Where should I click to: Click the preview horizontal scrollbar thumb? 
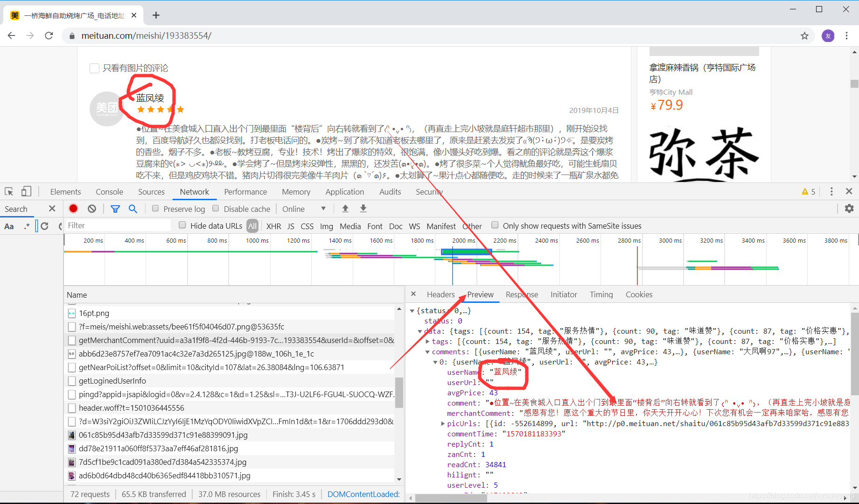coord(451,498)
